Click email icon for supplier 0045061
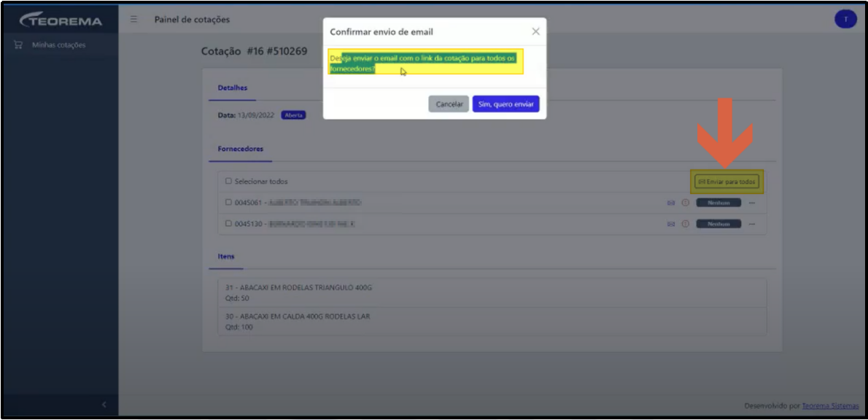 click(x=670, y=203)
